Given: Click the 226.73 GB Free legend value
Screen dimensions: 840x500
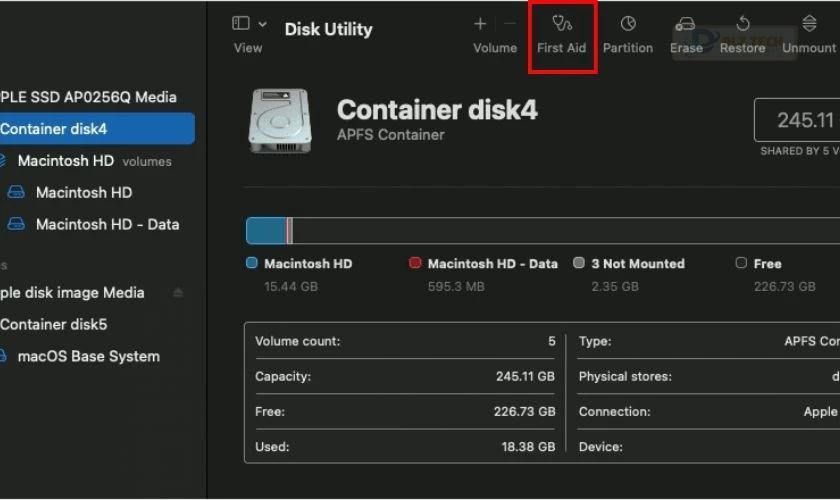Looking at the screenshot, I should pyautogui.click(x=785, y=287).
